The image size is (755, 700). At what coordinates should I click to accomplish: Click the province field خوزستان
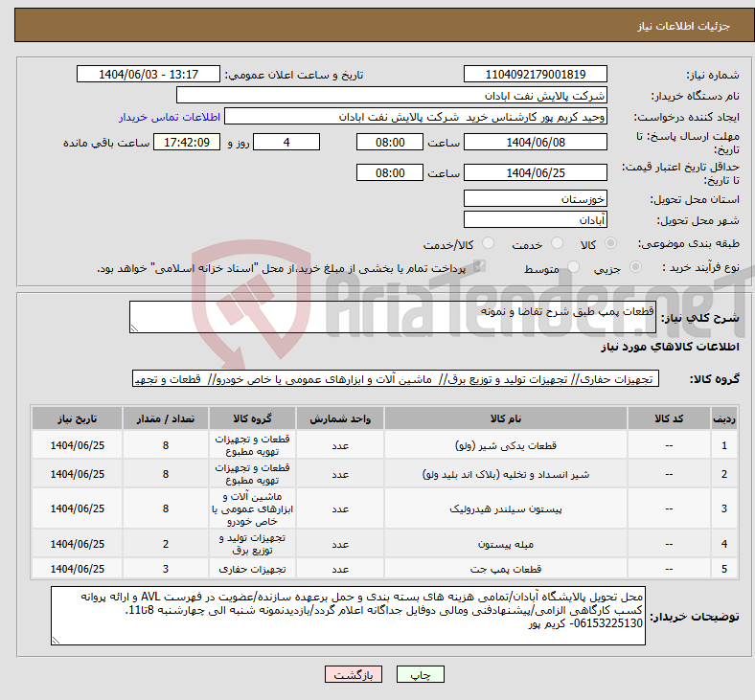point(535,198)
